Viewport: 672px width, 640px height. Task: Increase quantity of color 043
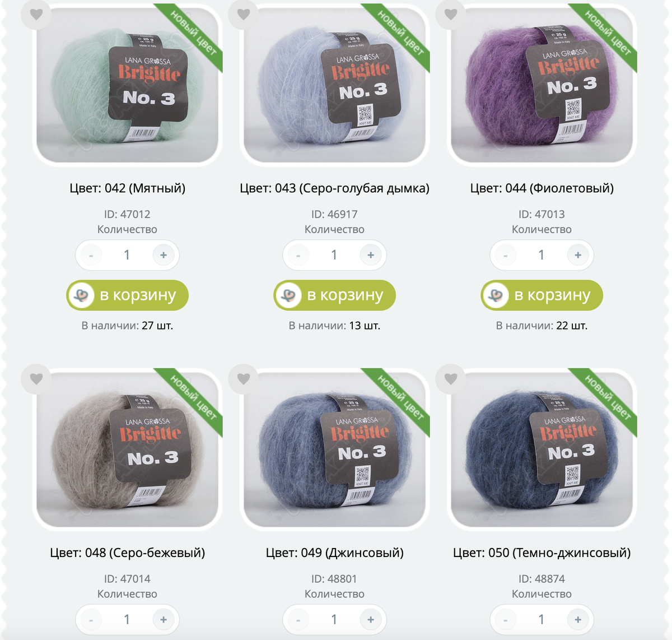pyautogui.click(x=371, y=255)
